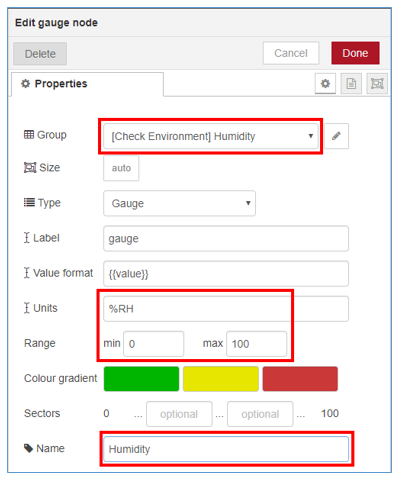The width and height of the screenshot is (399, 481).
Task: Click the Delete button
Action: pos(40,54)
